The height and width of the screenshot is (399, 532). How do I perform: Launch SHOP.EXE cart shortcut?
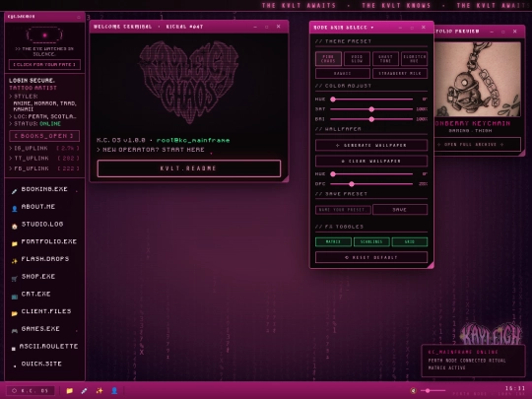tap(44, 277)
